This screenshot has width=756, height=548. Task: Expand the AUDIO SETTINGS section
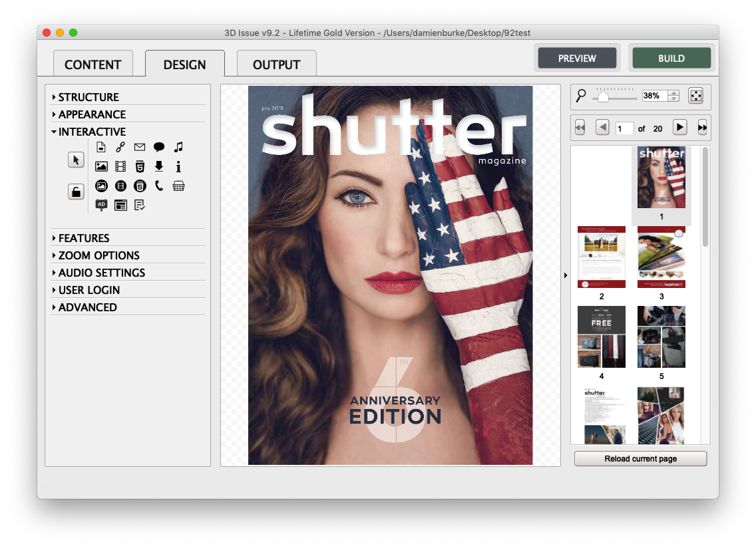101,273
